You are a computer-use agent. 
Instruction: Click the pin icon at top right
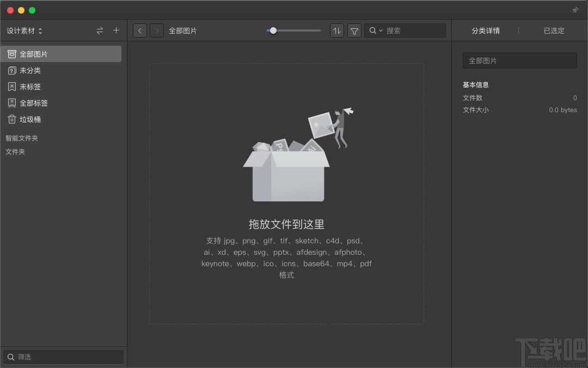(575, 10)
